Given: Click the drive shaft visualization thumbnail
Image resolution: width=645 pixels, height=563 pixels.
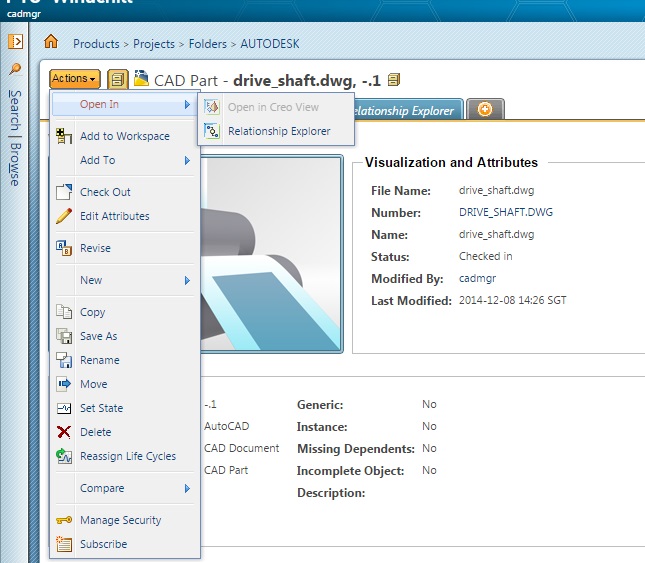Looking at the screenshot, I should pos(271,254).
